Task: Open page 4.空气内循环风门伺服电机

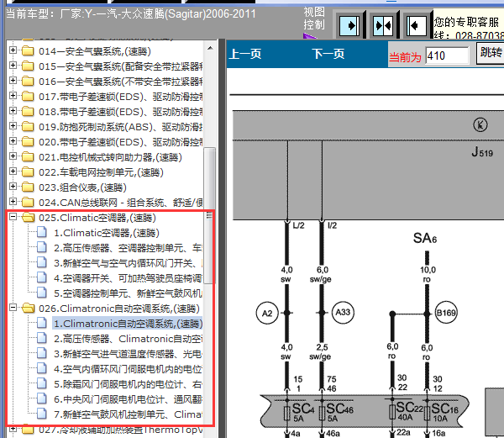Action: (128, 369)
